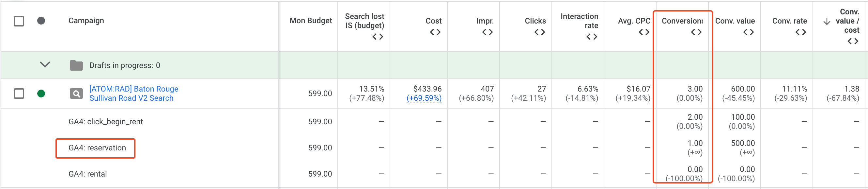Click the resize arrows under Clicks column
Viewport: 868px width, 189px height.
tap(539, 32)
